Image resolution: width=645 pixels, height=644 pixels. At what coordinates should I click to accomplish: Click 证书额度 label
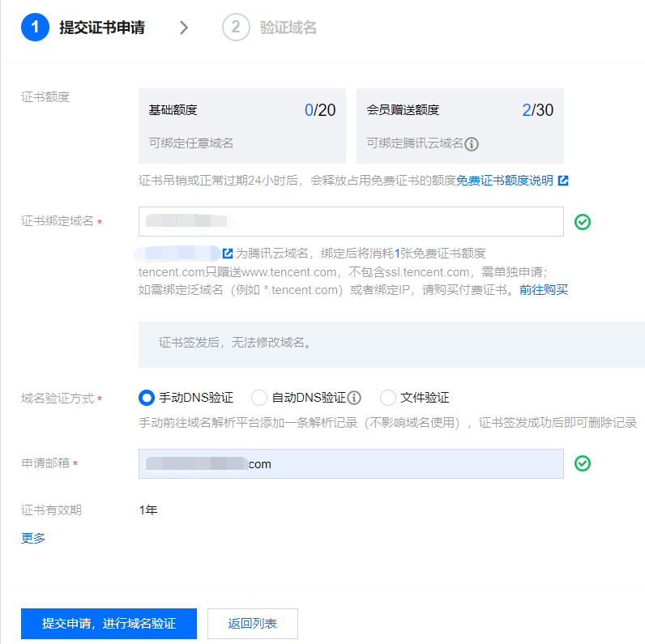pyautogui.click(x=45, y=97)
